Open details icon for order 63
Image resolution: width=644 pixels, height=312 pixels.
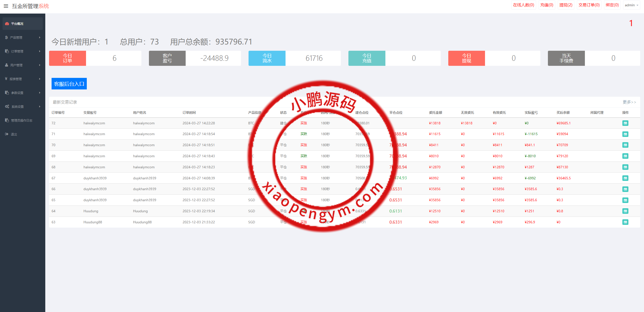(x=625, y=222)
